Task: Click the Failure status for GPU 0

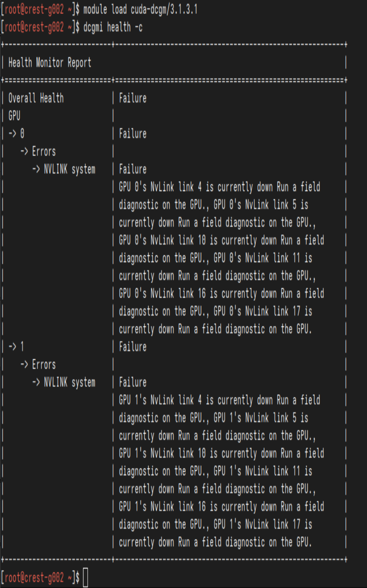Action: pos(133,133)
